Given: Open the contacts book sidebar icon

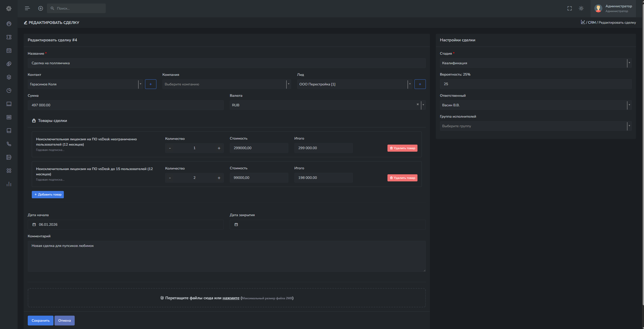Looking at the screenshot, I should [x=9, y=157].
